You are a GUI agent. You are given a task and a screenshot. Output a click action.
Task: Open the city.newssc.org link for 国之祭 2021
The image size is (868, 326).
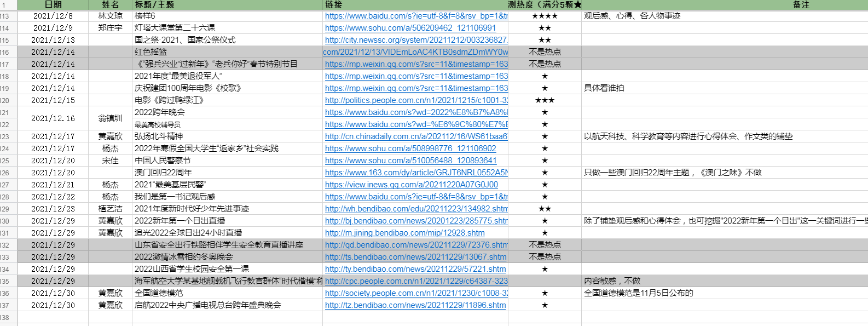[x=416, y=40]
